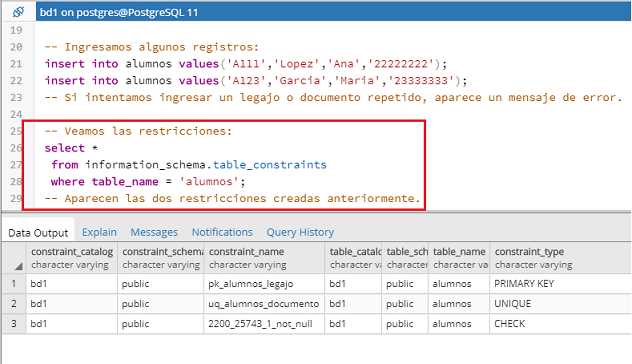Screen dimensions: 632x364
Task: Click the uq_alumnos_documento cell
Action: point(264,304)
